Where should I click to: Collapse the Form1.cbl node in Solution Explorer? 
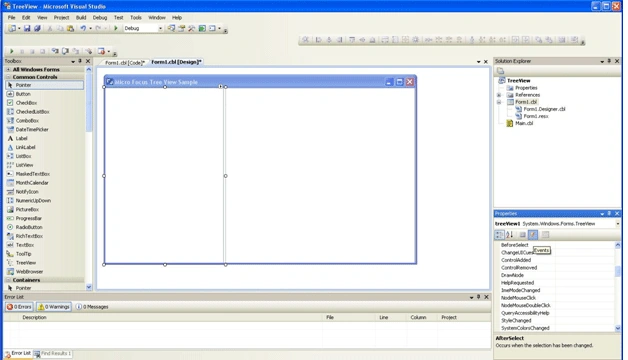click(x=499, y=102)
